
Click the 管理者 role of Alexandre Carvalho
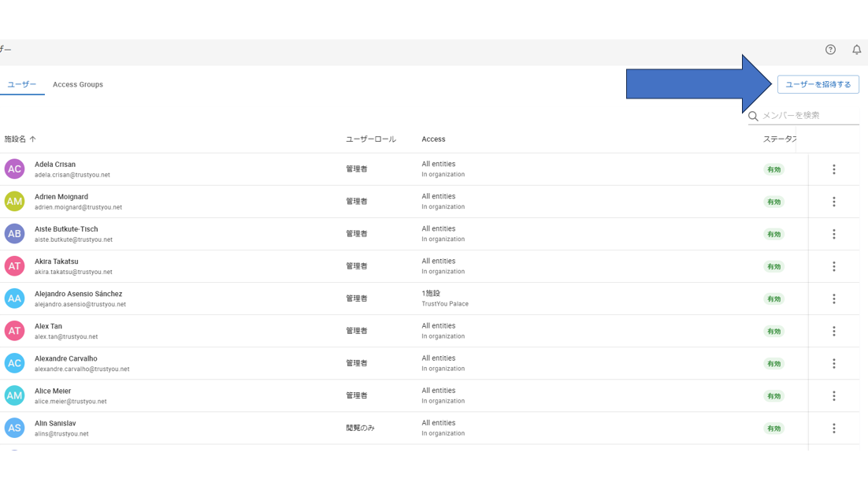[x=357, y=363]
